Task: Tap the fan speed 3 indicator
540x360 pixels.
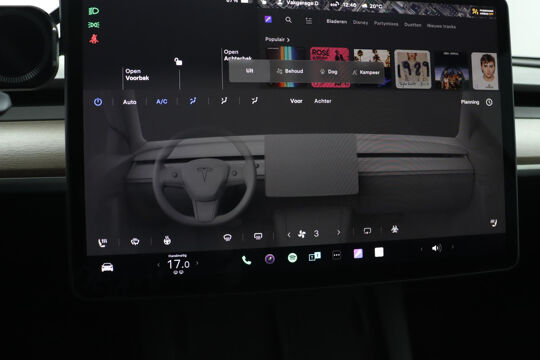Action: [x=316, y=234]
